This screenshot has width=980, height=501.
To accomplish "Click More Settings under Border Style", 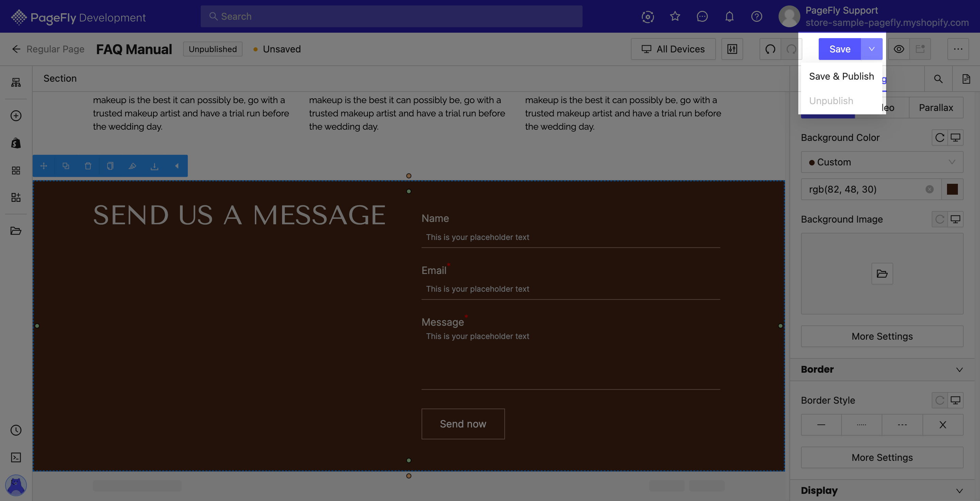I will click(882, 457).
